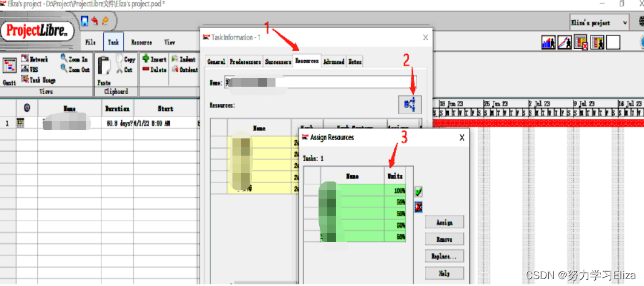
Task: Switch to the Successors tab
Action: (278, 61)
